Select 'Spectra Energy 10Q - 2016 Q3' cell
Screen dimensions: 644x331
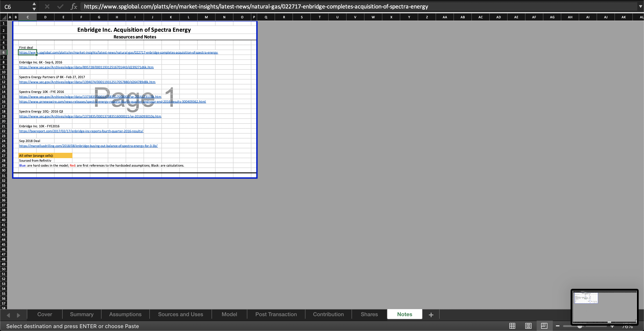coord(41,111)
